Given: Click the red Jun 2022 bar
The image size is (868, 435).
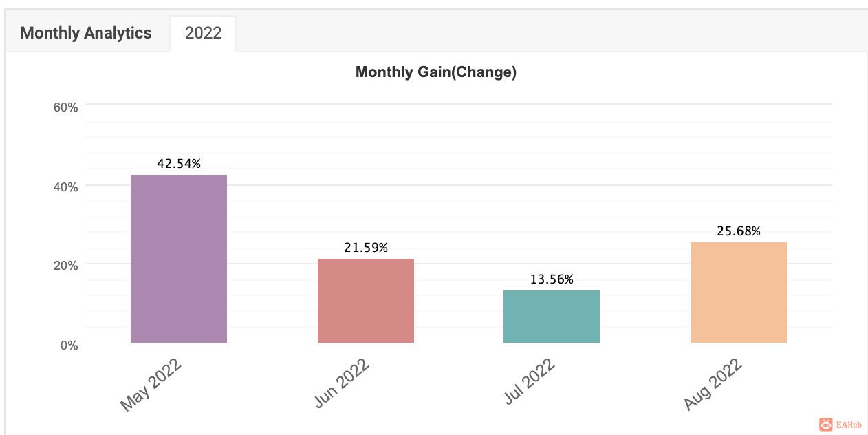Looking at the screenshot, I should pyautogui.click(x=366, y=301).
